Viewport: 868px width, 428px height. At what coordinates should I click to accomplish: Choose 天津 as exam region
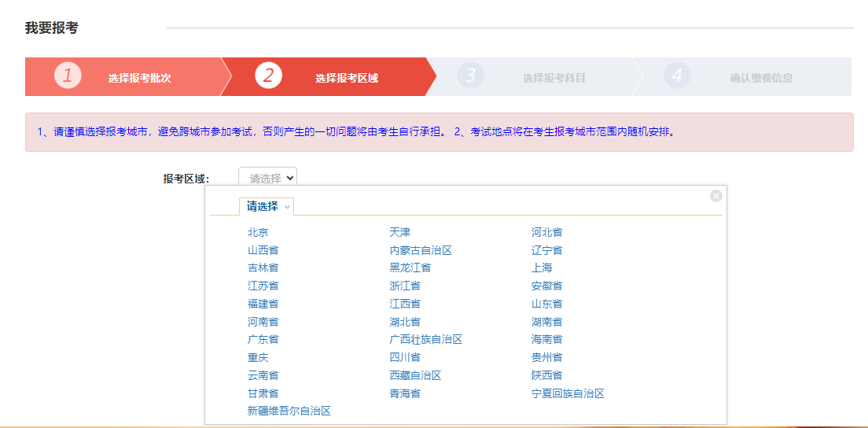click(x=399, y=232)
